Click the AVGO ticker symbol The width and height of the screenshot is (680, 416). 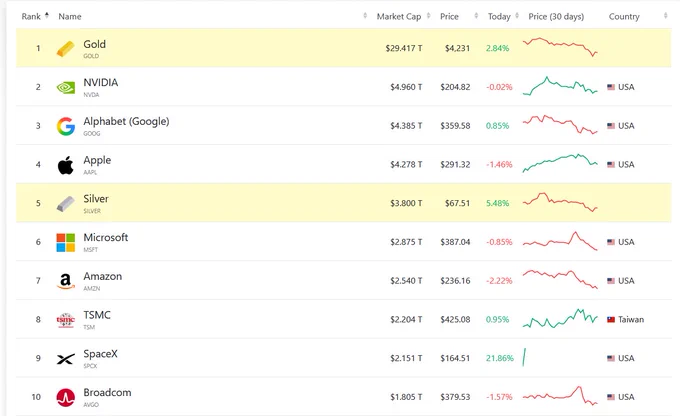tap(91, 405)
